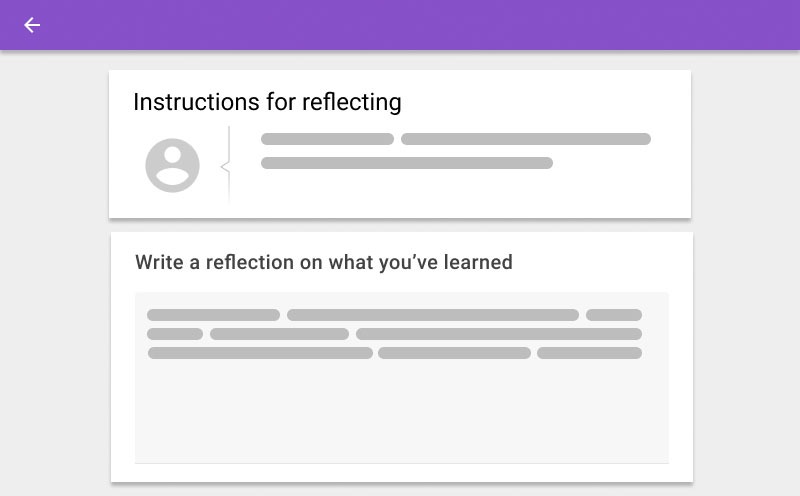Click the gray user avatar icon

172,165
